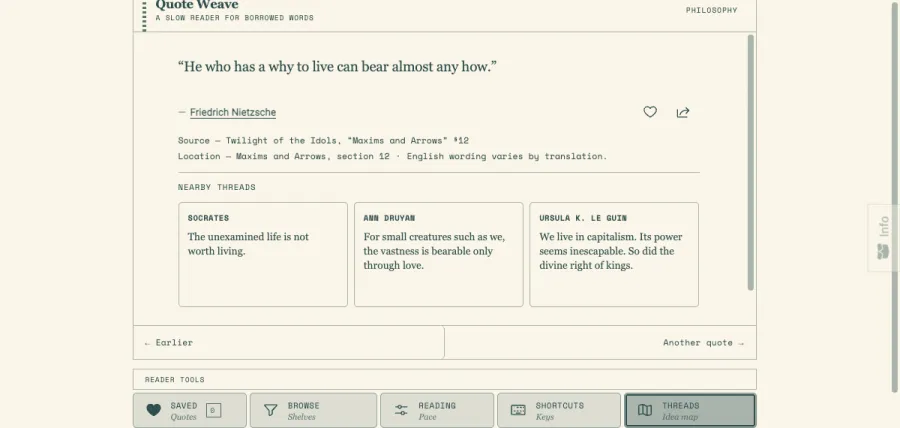The image size is (900, 428).
Task: Click the Quote Weave title
Action: tap(197, 5)
